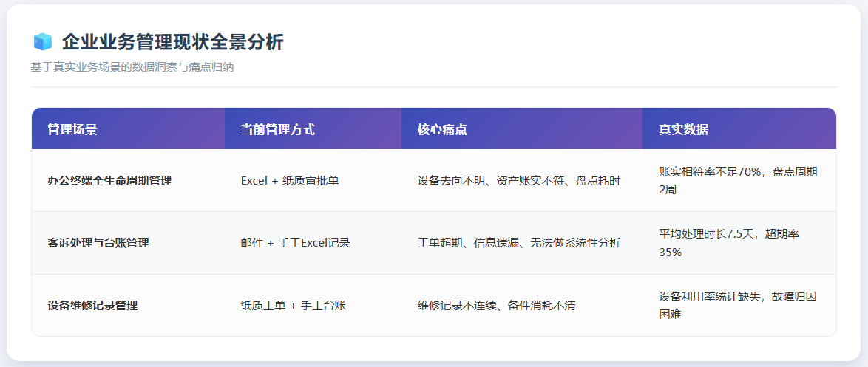Click the 账实相符率不足70% data cell

(x=739, y=181)
